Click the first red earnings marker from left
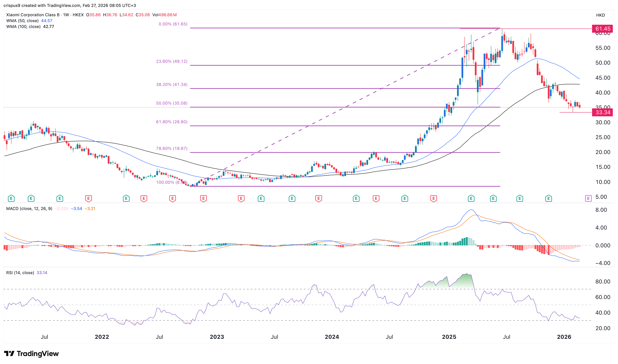Screen dimensions: 618x364 [88, 198]
